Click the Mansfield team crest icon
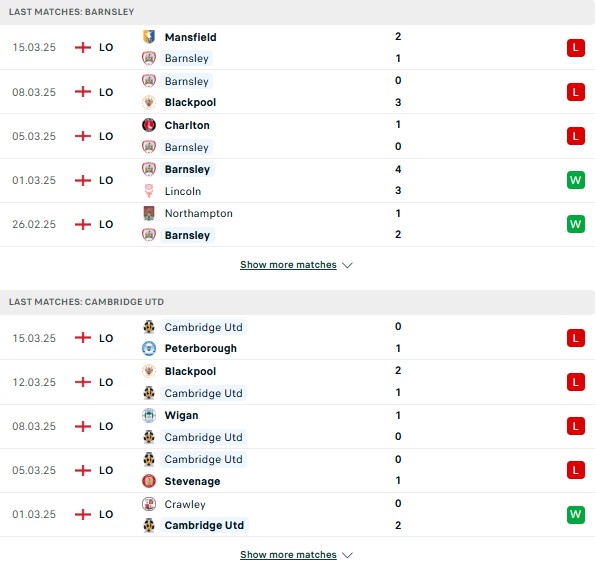Screen dimensions: 596x569 (x=149, y=37)
